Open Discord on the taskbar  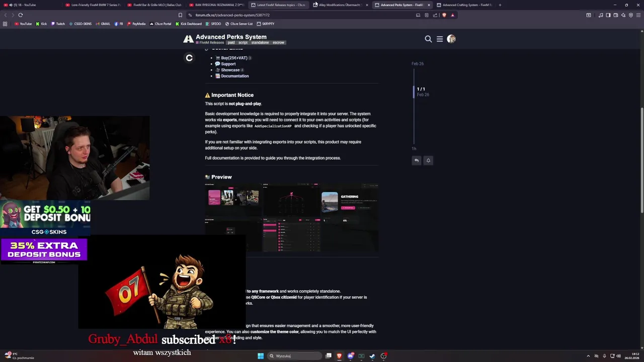351,356
